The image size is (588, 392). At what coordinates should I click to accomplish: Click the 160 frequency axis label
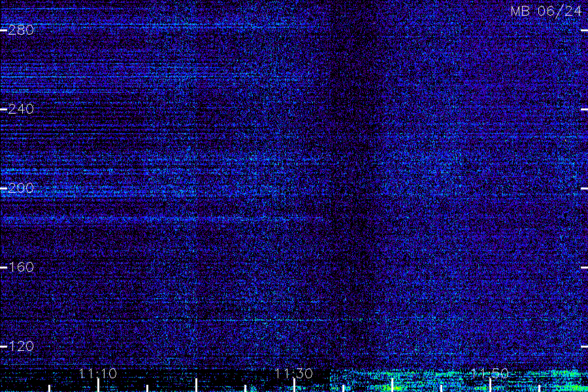[21, 267]
